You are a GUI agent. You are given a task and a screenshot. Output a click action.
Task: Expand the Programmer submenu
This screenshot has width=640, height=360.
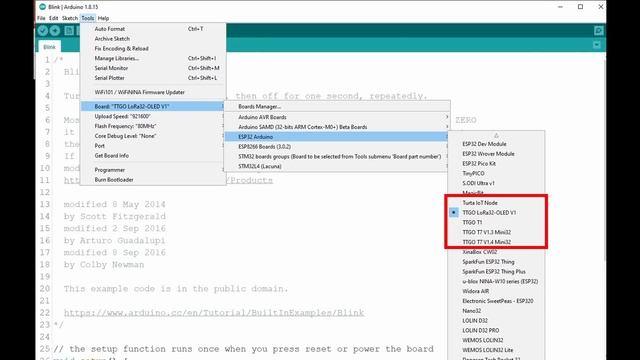point(153,170)
